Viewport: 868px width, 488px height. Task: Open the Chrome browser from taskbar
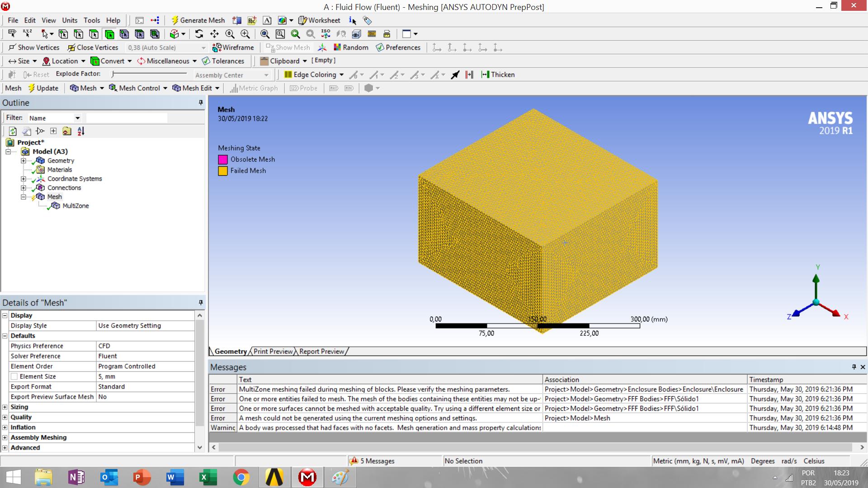(x=241, y=477)
